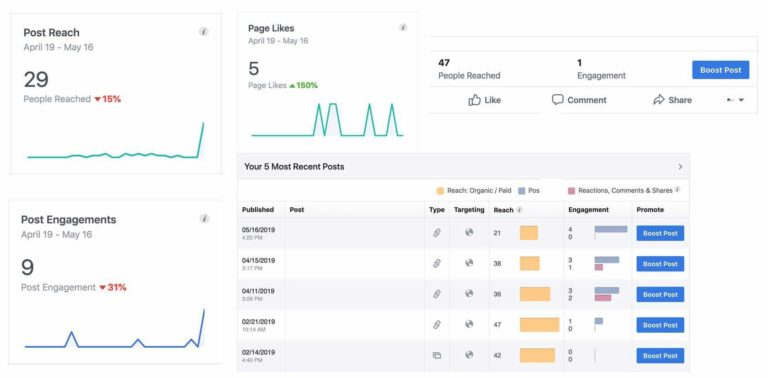
Task: Click the thumbs-up Like icon
Action: [x=474, y=100]
